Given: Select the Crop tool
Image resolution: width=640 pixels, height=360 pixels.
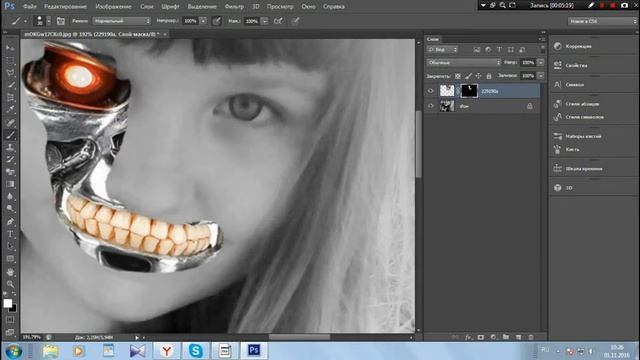Looking at the screenshot, I should point(10,97).
